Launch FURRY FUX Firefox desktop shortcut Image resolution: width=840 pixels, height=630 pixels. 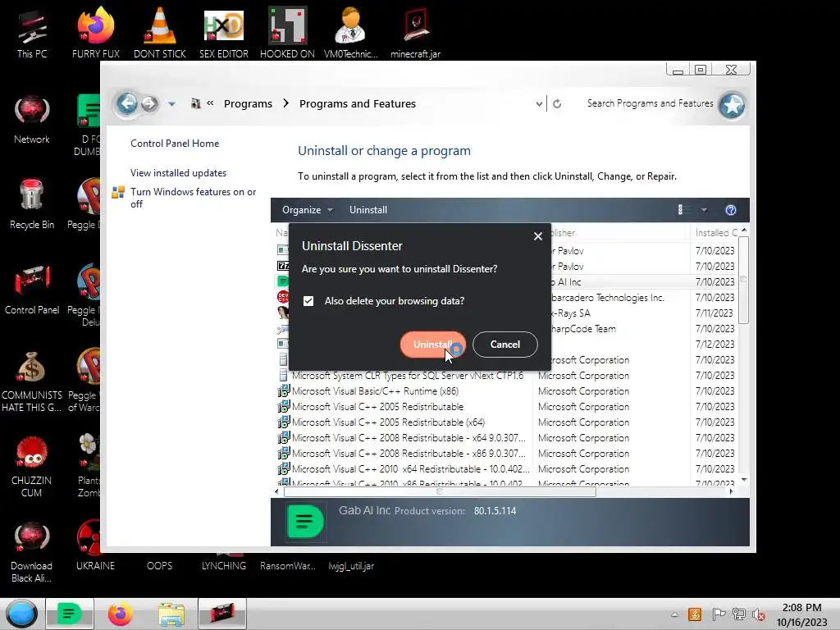tap(96, 33)
